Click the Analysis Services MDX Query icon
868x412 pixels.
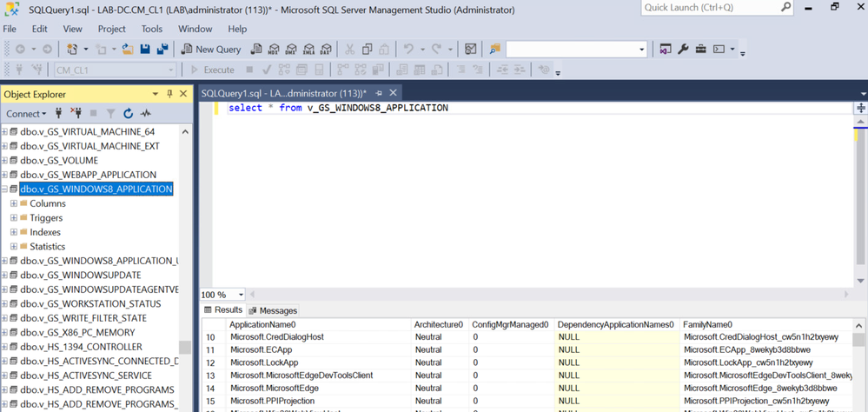tap(274, 50)
